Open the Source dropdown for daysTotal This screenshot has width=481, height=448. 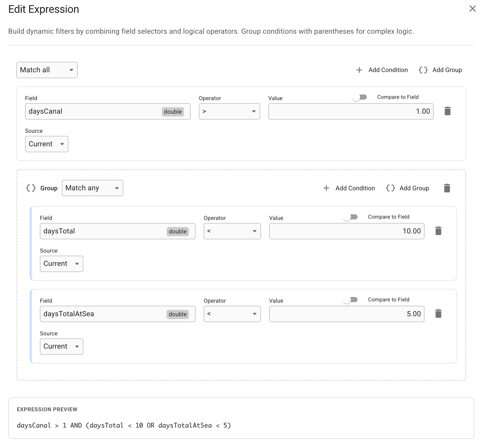[x=61, y=264]
